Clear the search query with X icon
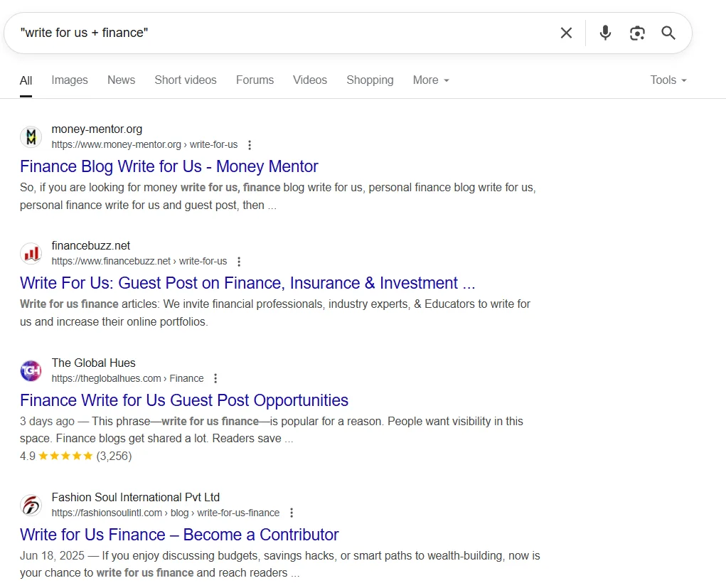 point(566,33)
